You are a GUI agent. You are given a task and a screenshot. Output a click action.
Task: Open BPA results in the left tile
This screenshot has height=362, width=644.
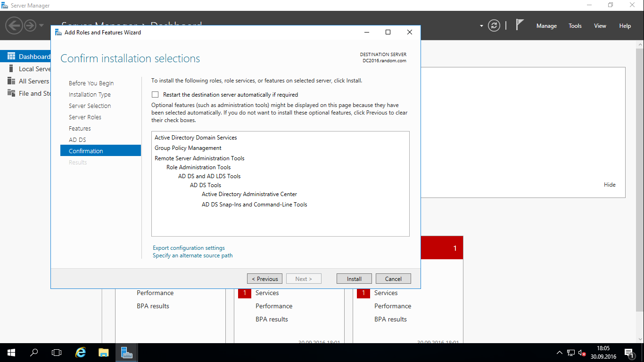click(153, 306)
